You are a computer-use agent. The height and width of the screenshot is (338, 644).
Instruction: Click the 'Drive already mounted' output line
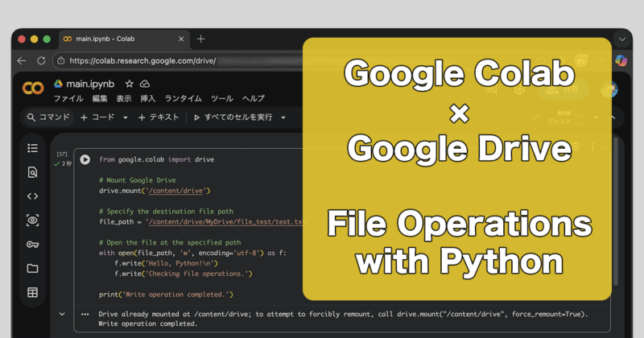pyautogui.click(x=343, y=314)
